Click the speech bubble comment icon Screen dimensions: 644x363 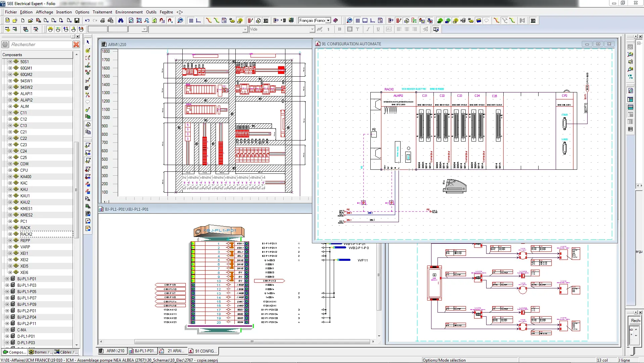click(x=487, y=21)
